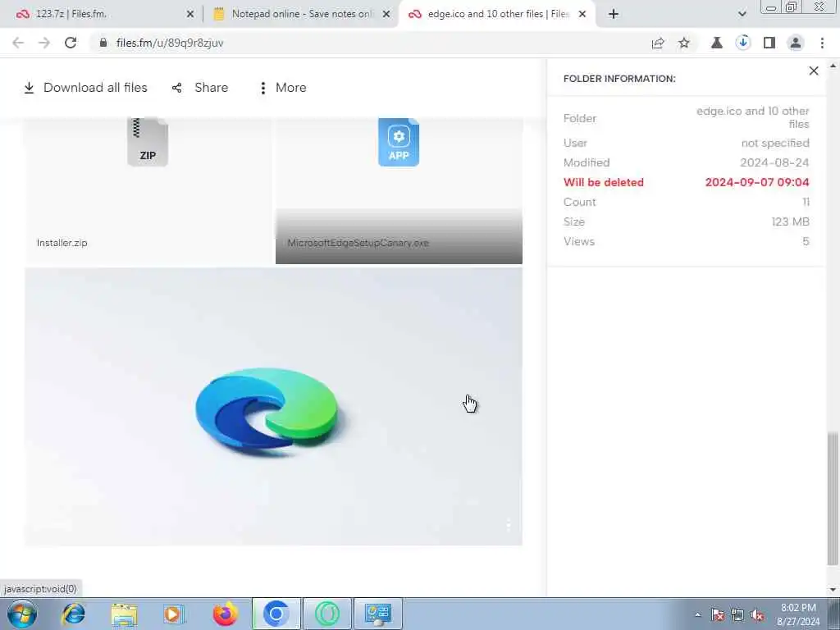Select the Installer.zip file name
The image size is (840, 630).
pos(62,243)
